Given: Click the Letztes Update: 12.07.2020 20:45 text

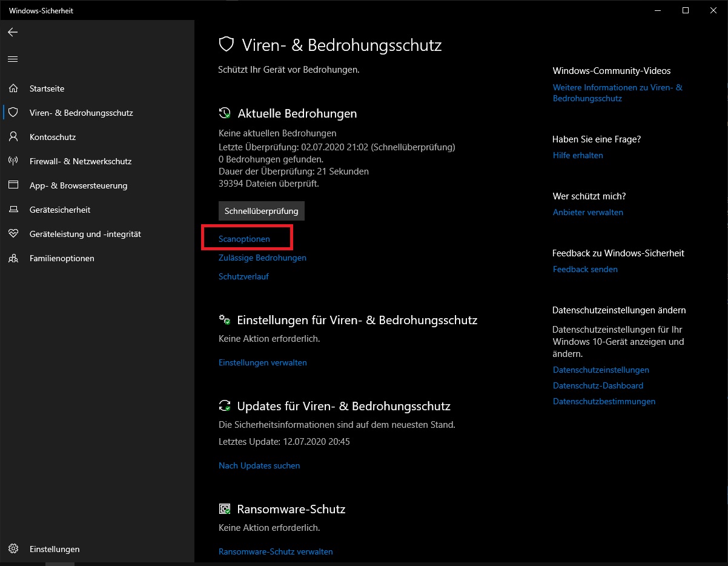Looking at the screenshot, I should 284,442.
